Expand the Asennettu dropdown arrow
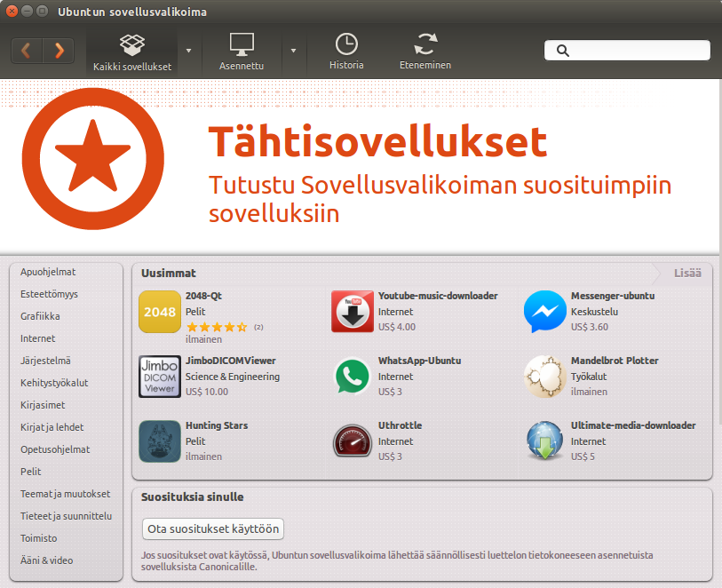This screenshot has height=588, width=722. [294, 50]
